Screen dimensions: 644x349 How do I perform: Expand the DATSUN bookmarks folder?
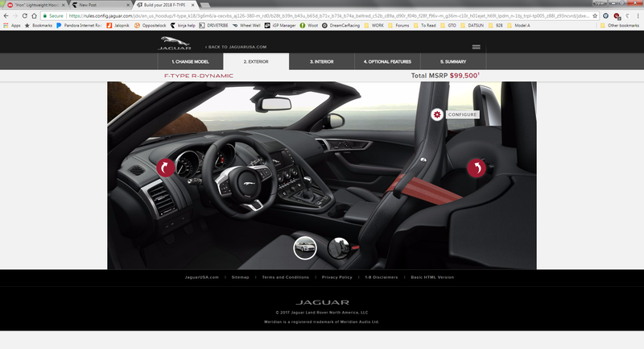(x=472, y=26)
